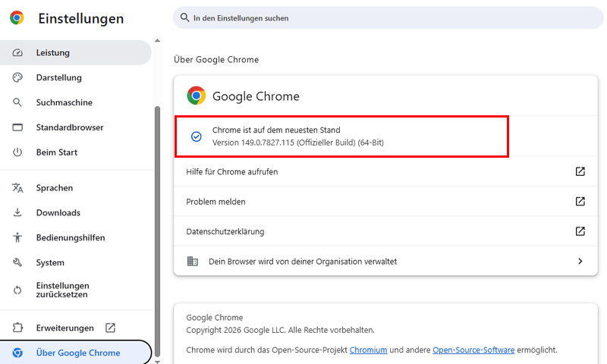The image size is (607, 364).
Task: Open the System settings section
Action: pyautogui.click(x=75, y=262)
